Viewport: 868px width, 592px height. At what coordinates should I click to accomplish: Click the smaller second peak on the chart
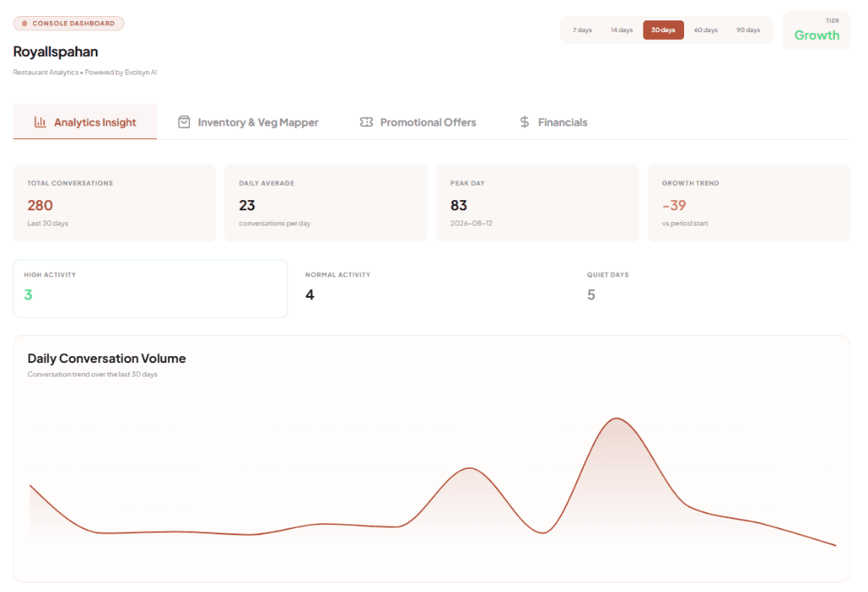(x=470, y=468)
